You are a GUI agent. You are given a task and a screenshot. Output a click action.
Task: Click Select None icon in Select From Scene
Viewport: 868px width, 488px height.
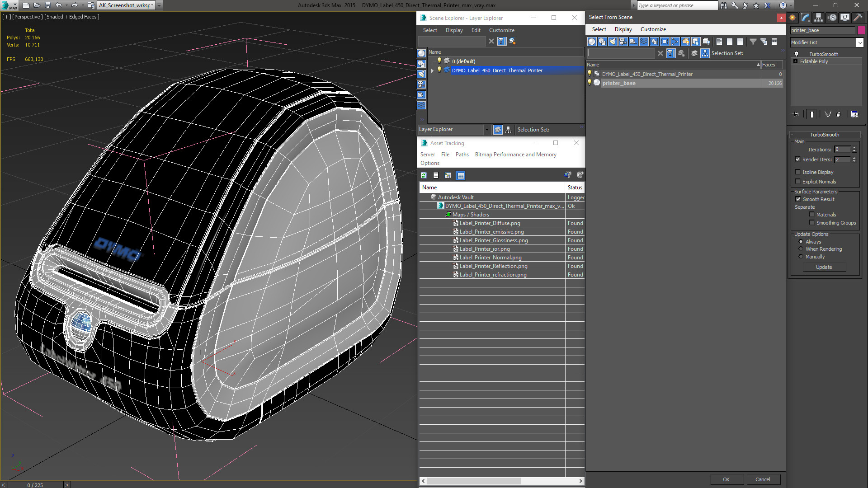tap(730, 42)
